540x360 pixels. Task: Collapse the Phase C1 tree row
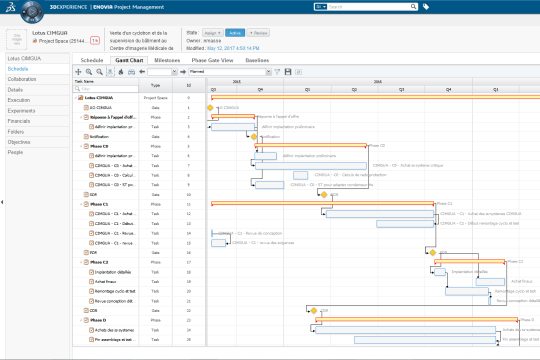81,204
